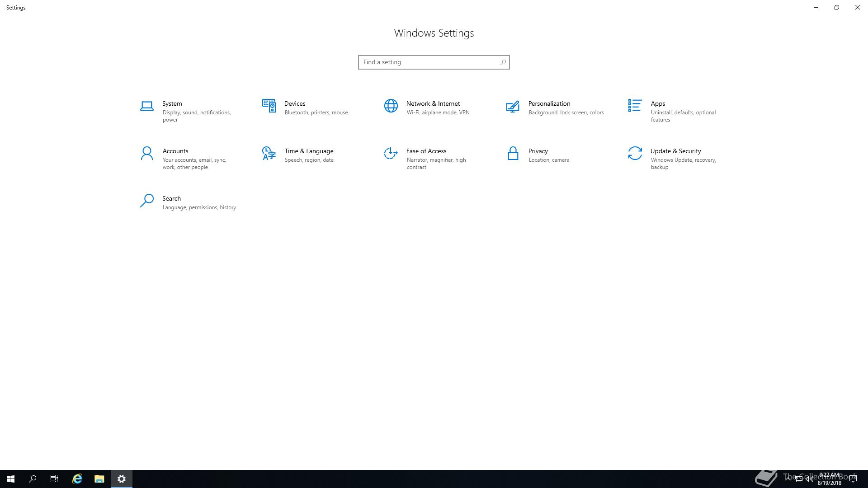The image size is (868, 488).
Task: Open the Time & Language icon
Action: (269, 153)
